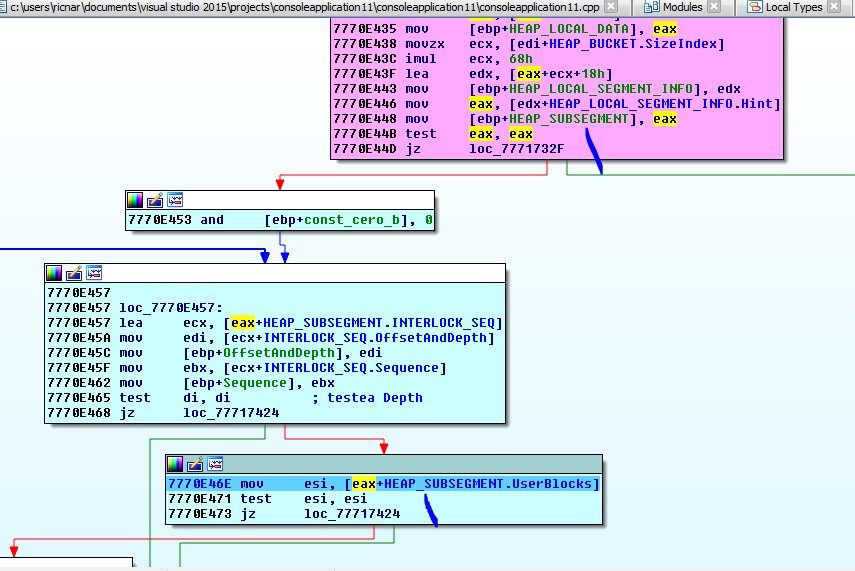855x571 pixels.
Task: Close the consoleapplication11.cpp tab
Action: [610, 7]
